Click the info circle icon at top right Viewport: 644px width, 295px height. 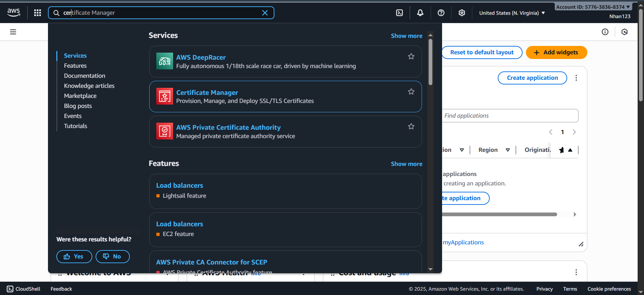coord(605,32)
